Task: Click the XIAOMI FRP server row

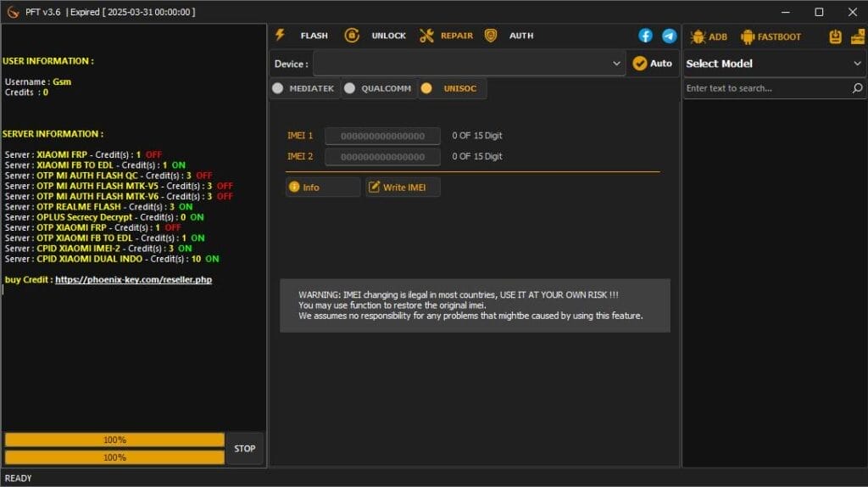Action: 83,154
